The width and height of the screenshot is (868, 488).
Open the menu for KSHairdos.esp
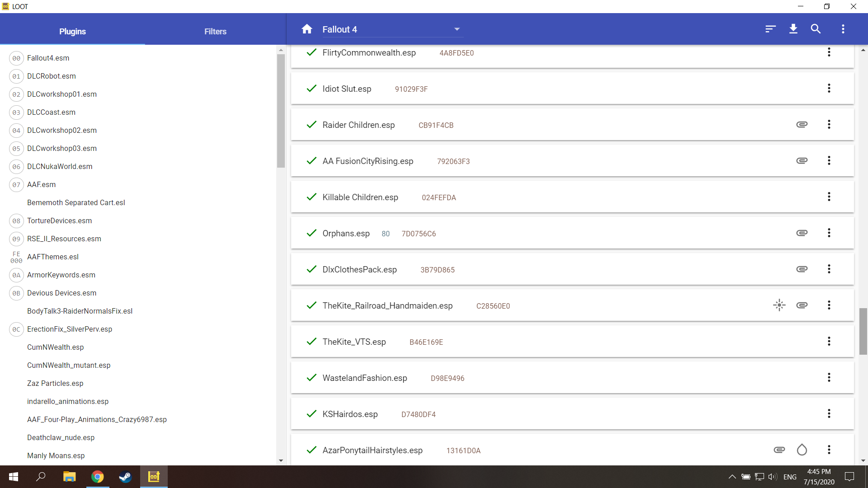click(x=829, y=413)
